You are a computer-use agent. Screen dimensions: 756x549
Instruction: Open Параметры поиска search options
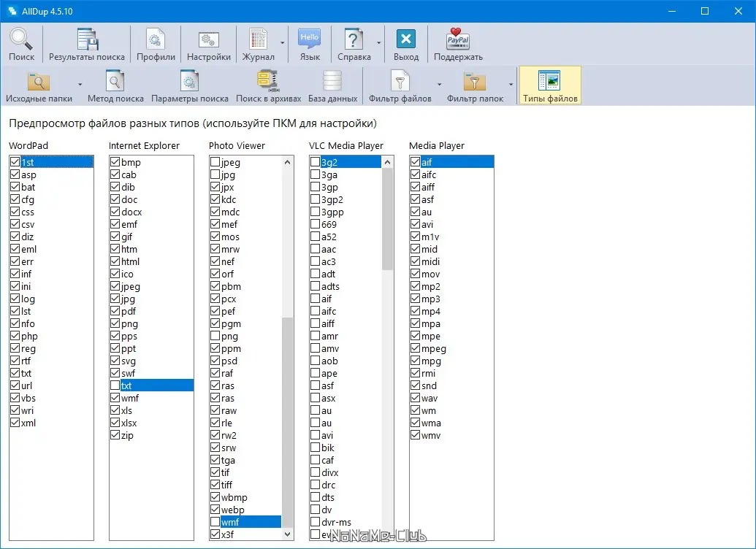189,86
